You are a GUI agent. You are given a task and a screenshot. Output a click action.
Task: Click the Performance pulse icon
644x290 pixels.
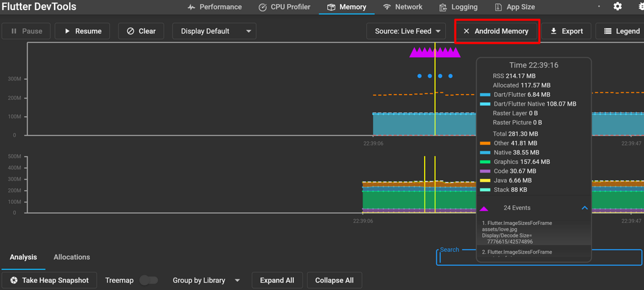click(191, 7)
